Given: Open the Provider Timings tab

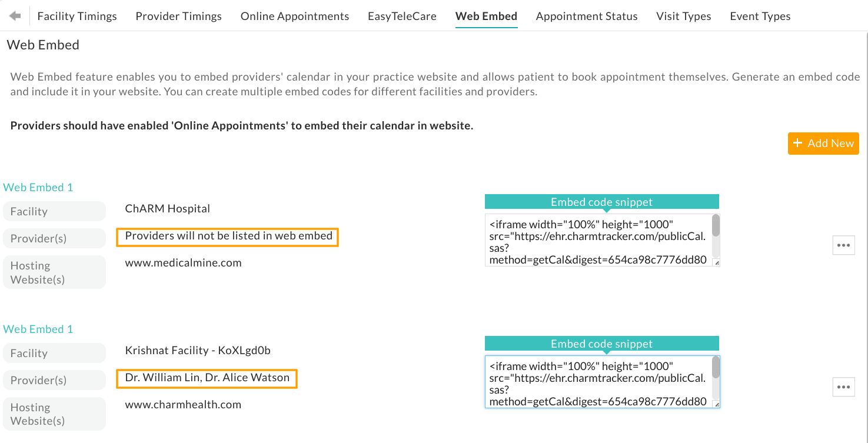Looking at the screenshot, I should tap(178, 16).
